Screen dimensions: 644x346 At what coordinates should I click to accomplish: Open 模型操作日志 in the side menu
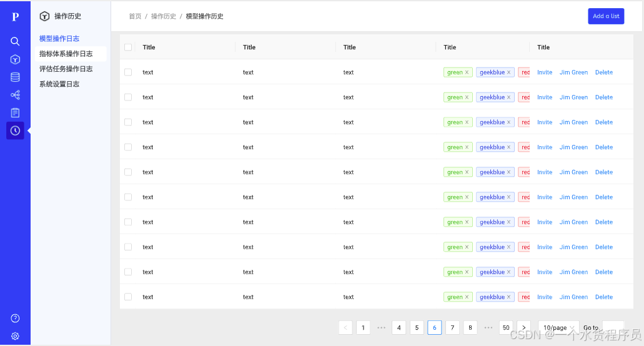(59, 39)
